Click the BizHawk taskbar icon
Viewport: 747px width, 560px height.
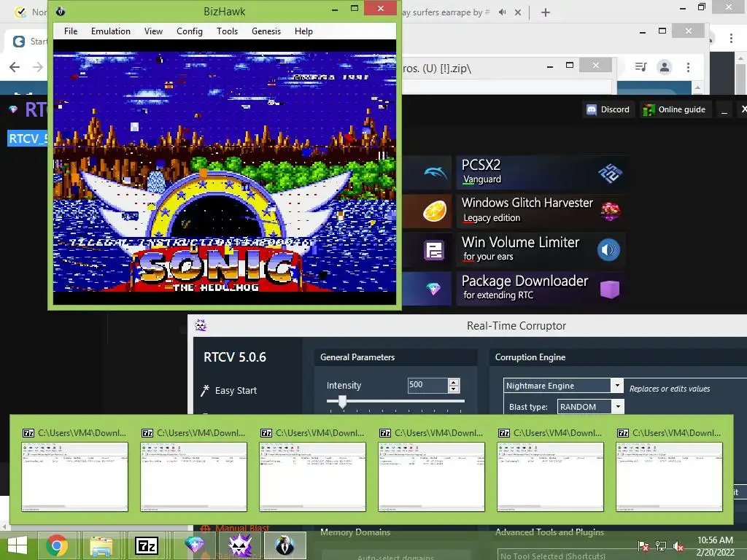pos(285,545)
